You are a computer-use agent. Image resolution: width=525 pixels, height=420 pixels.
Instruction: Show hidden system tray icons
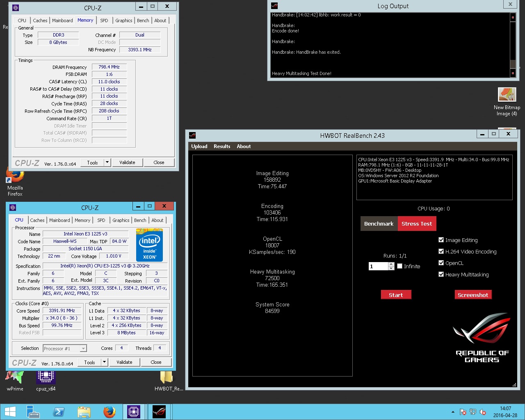pyautogui.click(x=453, y=412)
